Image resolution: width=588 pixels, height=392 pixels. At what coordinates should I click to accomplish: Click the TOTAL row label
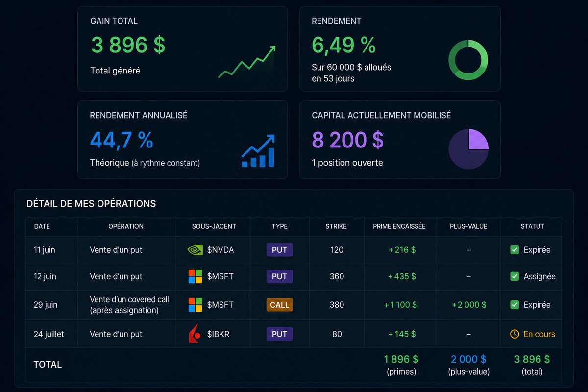coord(48,365)
